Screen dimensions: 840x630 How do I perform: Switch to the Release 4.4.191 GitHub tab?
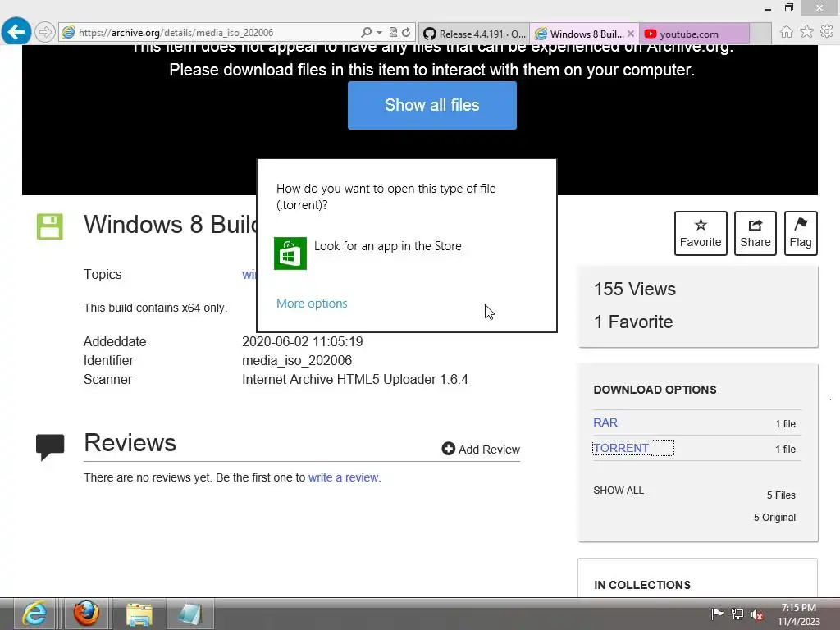[474, 34]
